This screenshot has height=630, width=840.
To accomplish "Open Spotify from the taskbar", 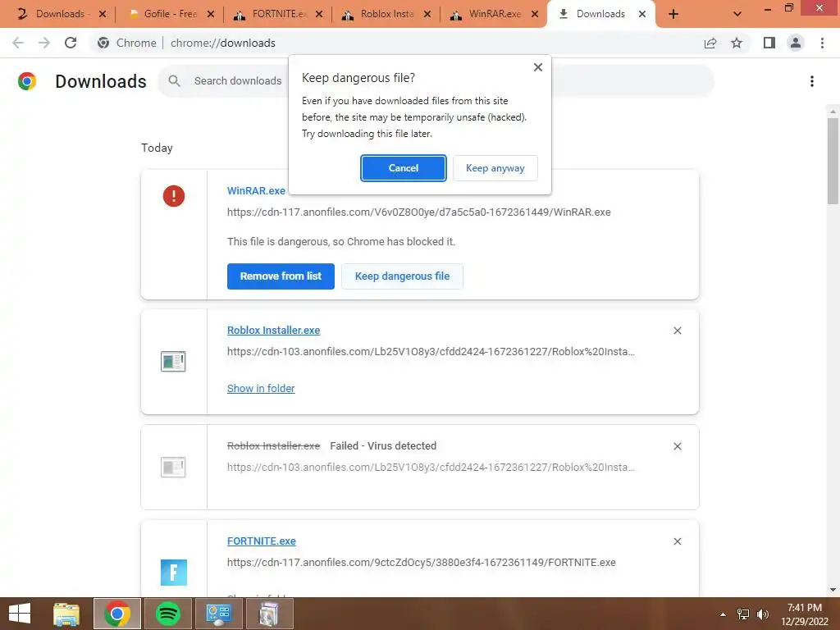I will pos(168,614).
